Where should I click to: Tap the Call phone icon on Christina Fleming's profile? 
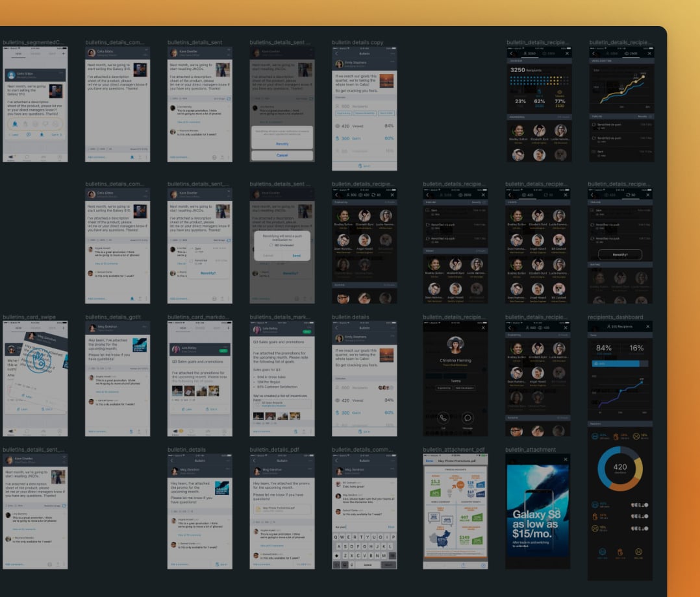(444, 418)
